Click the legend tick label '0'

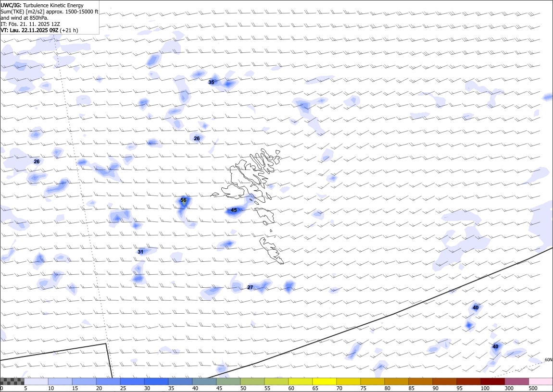point(2,388)
